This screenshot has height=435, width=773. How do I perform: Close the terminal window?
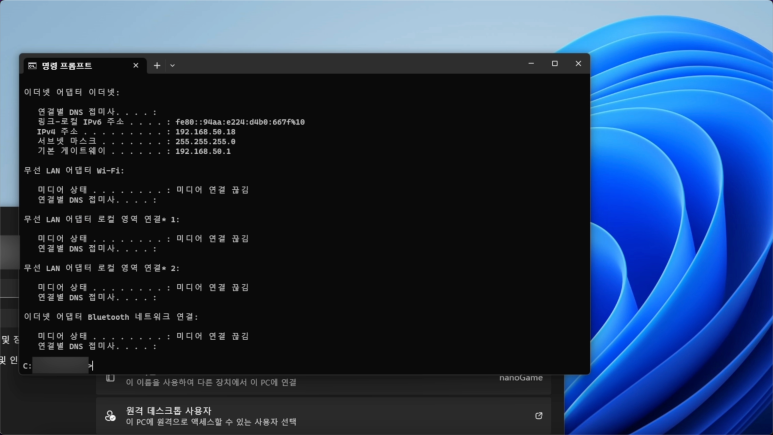click(578, 64)
